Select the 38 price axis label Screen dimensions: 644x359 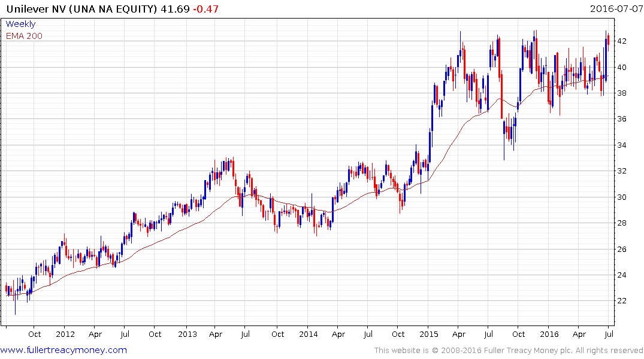tap(622, 93)
